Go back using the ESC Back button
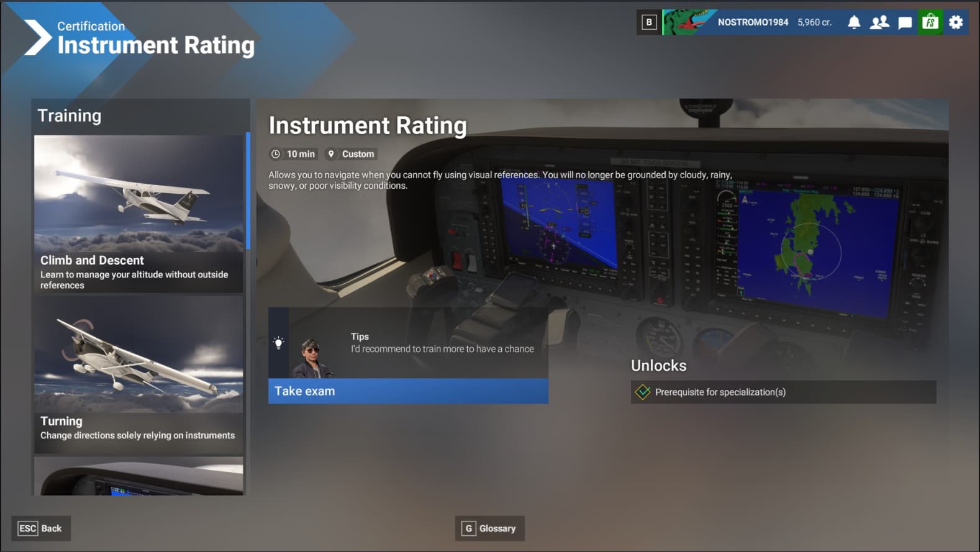 [x=40, y=528]
